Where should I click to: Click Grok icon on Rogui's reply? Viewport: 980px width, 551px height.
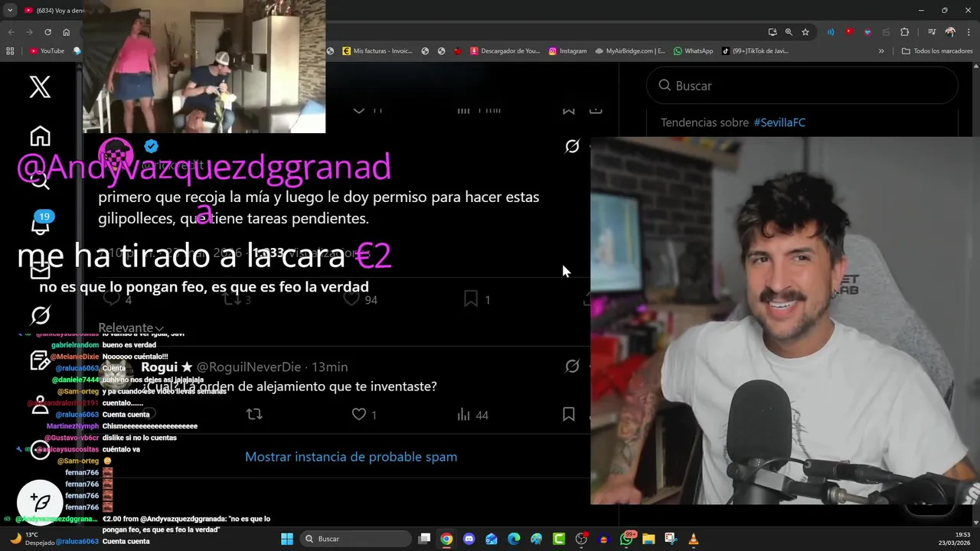pyautogui.click(x=572, y=366)
